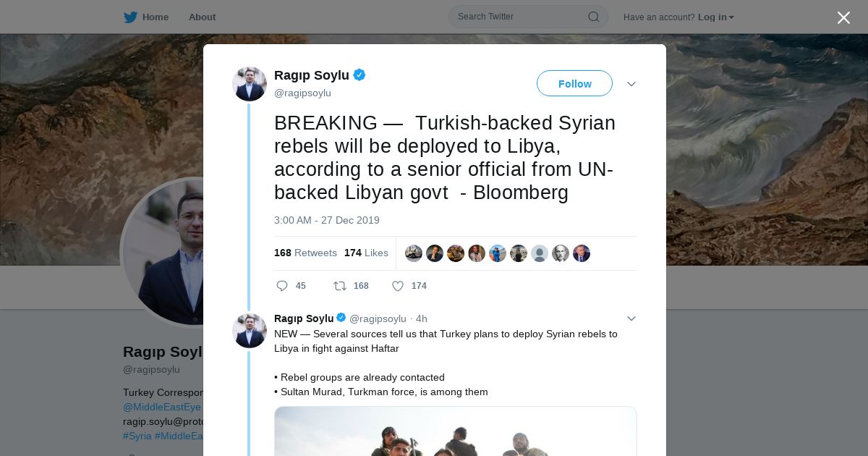Open the last liker's avatar in row
Viewport: 868px width, 456px height.
click(582, 253)
